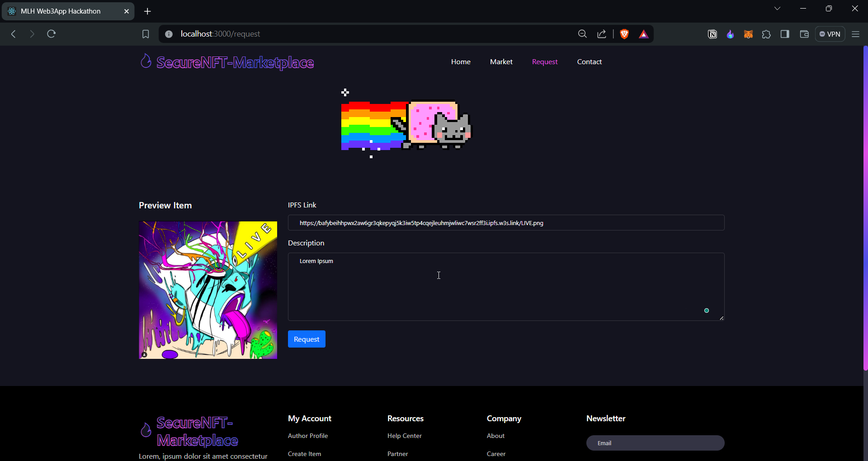Screen dimensions: 868x461
Task: Open the browser hamburger menu
Action: click(x=856, y=34)
